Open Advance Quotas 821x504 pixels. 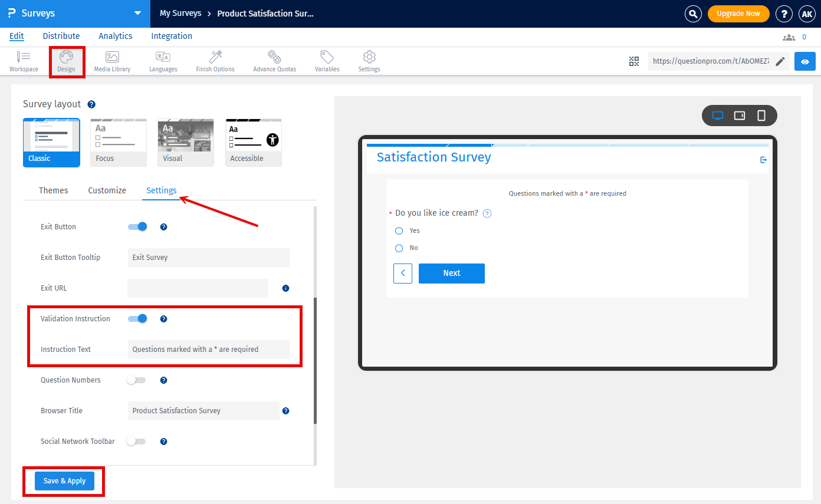click(x=274, y=61)
